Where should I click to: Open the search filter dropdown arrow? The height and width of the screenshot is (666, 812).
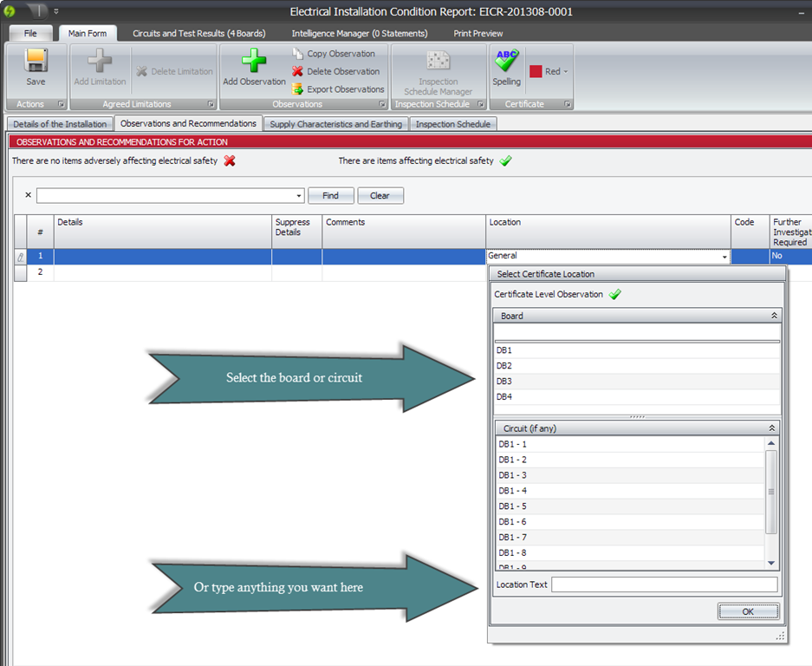[x=299, y=196]
